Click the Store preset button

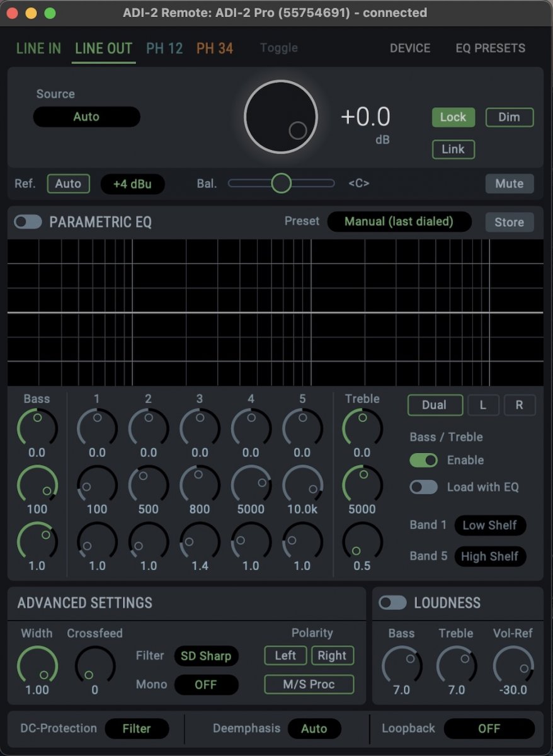click(510, 222)
